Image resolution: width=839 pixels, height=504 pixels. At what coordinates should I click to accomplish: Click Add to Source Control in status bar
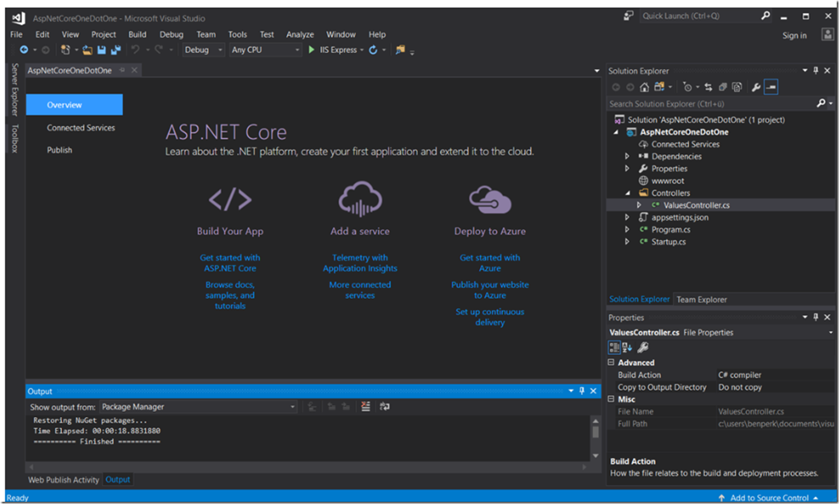point(769,497)
